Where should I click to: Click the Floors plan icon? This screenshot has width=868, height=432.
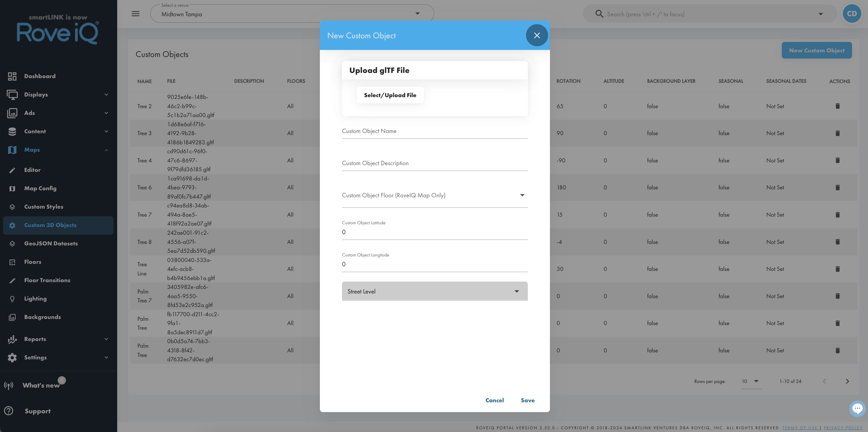(12, 262)
